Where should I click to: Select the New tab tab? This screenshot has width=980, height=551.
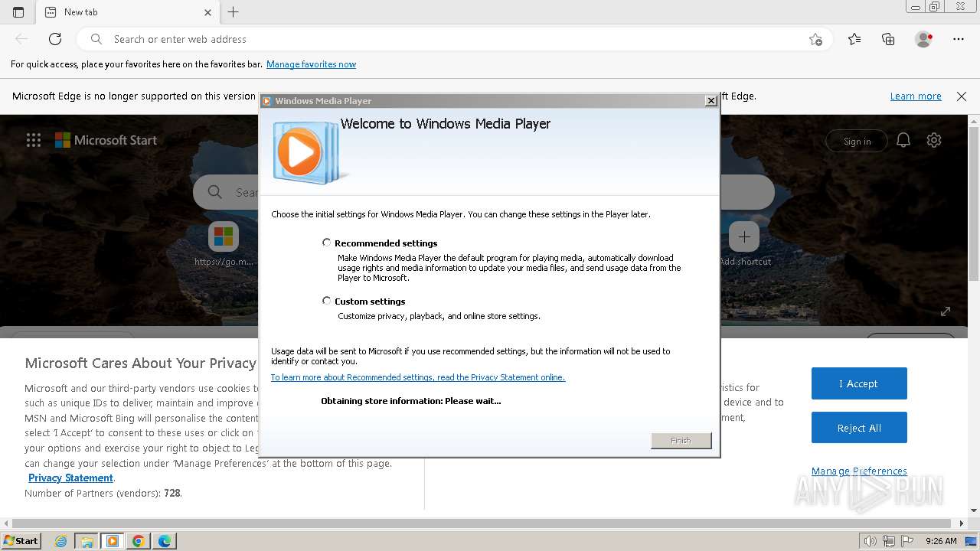pos(128,12)
